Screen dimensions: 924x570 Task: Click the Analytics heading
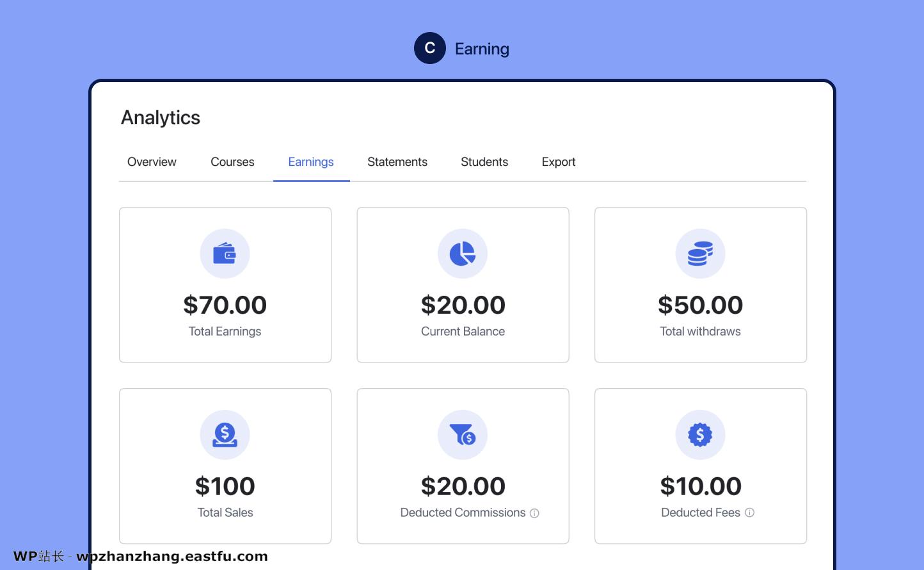pyautogui.click(x=161, y=118)
